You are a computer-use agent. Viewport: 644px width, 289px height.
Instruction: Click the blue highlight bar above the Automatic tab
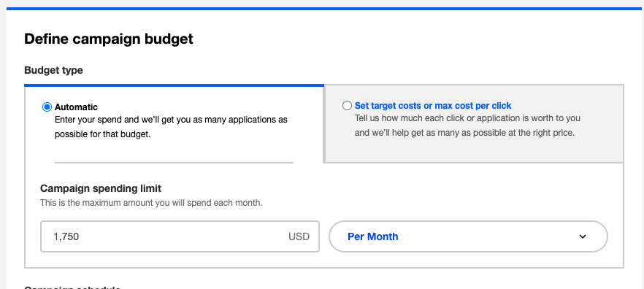click(174, 85)
